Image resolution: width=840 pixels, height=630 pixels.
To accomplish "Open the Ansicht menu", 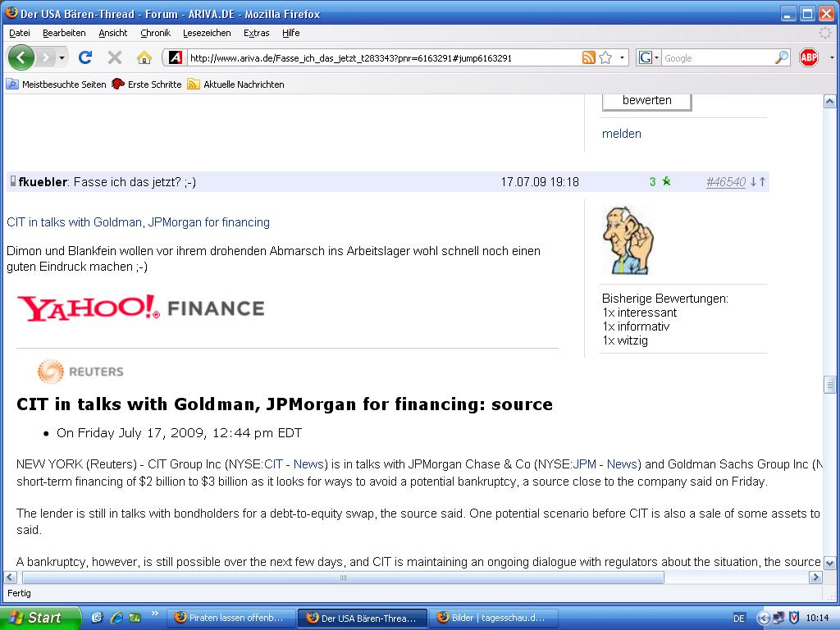I will click(113, 33).
